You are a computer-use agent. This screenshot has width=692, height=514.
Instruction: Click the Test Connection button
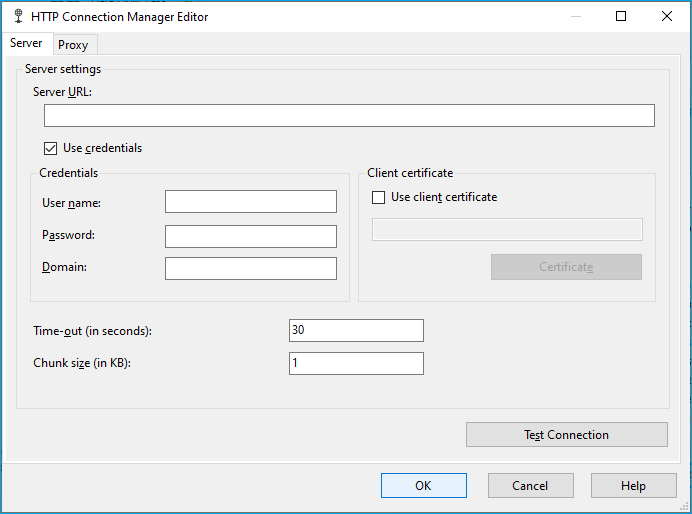pos(567,435)
